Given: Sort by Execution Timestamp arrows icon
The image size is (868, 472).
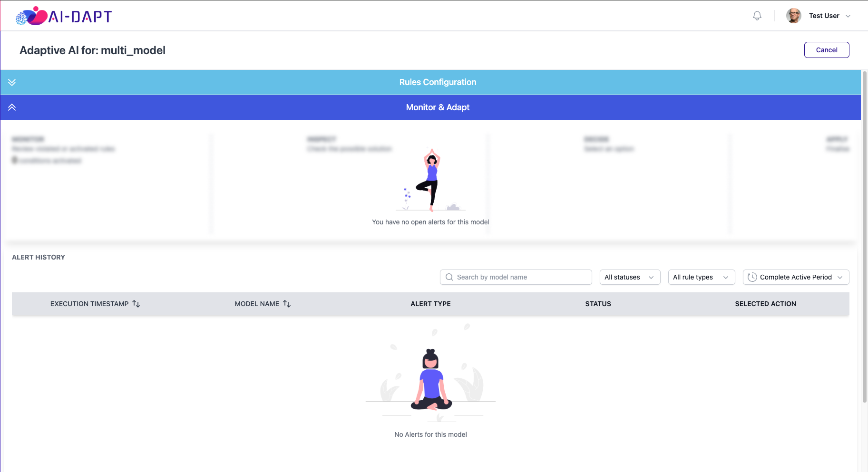Looking at the screenshot, I should click(136, 304).
